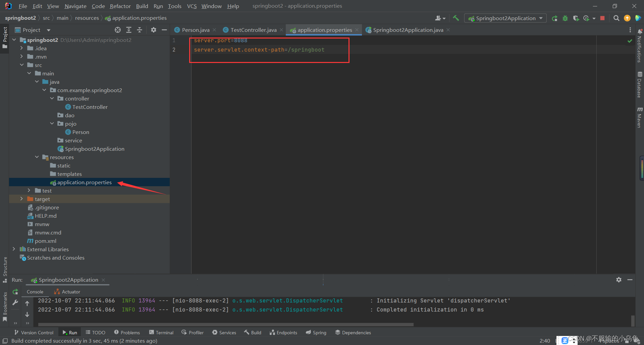
Task: Expand the .mvn folder
Action: pyautogui.click(x=21, y=57)
